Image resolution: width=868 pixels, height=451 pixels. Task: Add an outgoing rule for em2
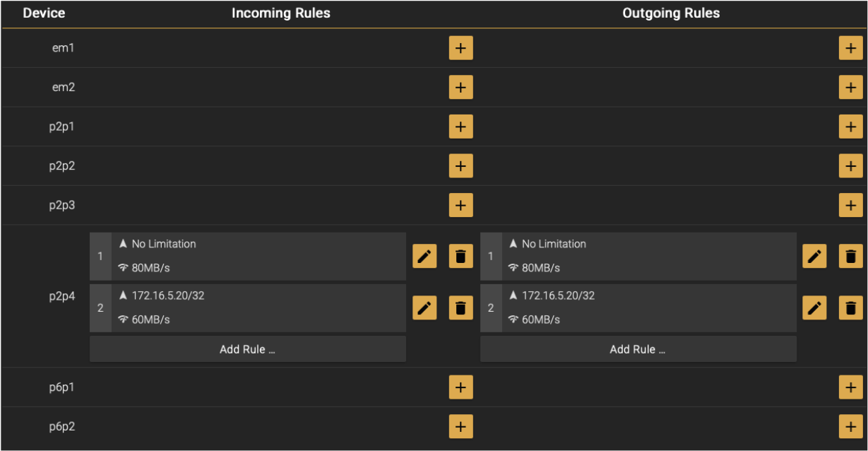[850, 88]
